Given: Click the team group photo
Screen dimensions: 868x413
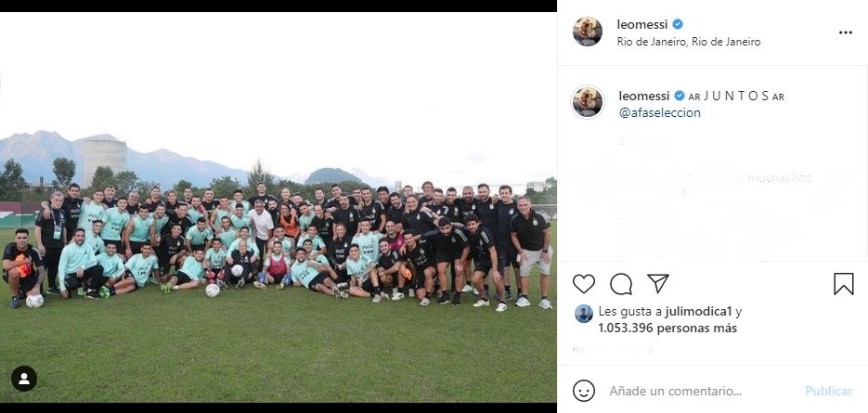Looking at the screenshot, I should [x=279, y=207].
